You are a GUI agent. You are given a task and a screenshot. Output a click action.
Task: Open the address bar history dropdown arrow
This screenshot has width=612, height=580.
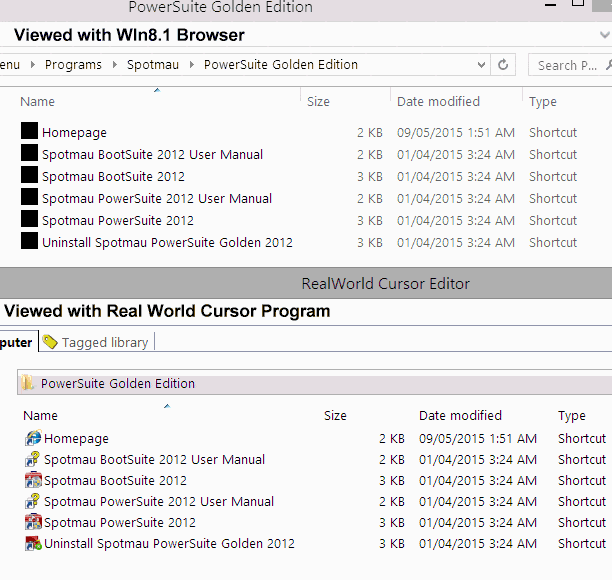pos(480,65)
